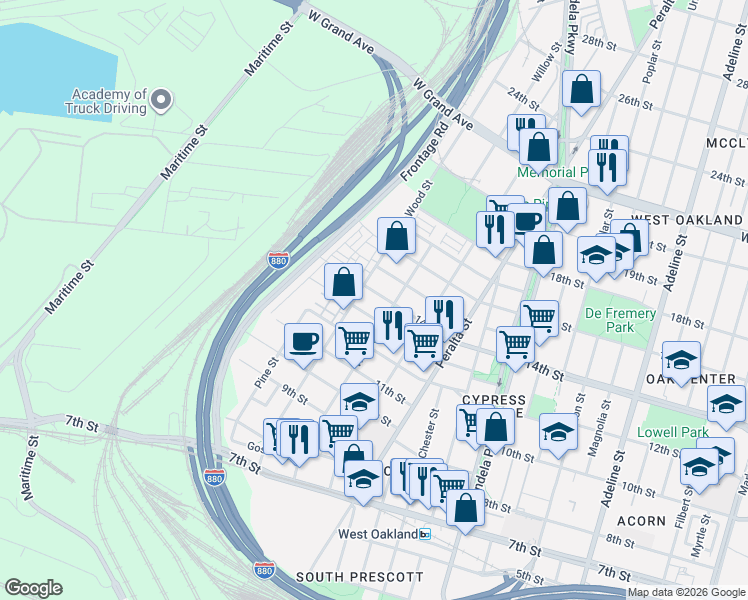Click restaurant pin just left of Peralta St label
The height and width of the screenshot is (600, 748).
pos(445,315)
